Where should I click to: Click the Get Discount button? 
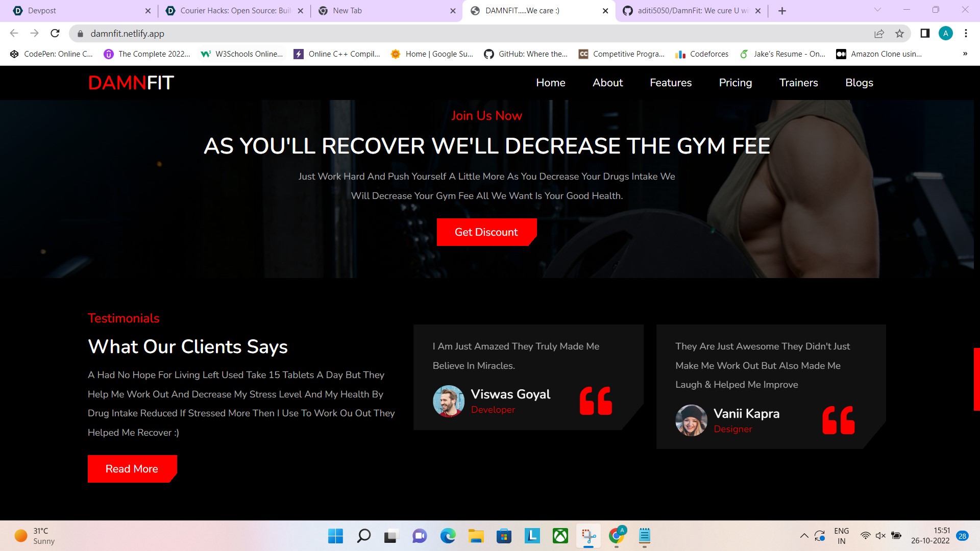pos(486,232)
